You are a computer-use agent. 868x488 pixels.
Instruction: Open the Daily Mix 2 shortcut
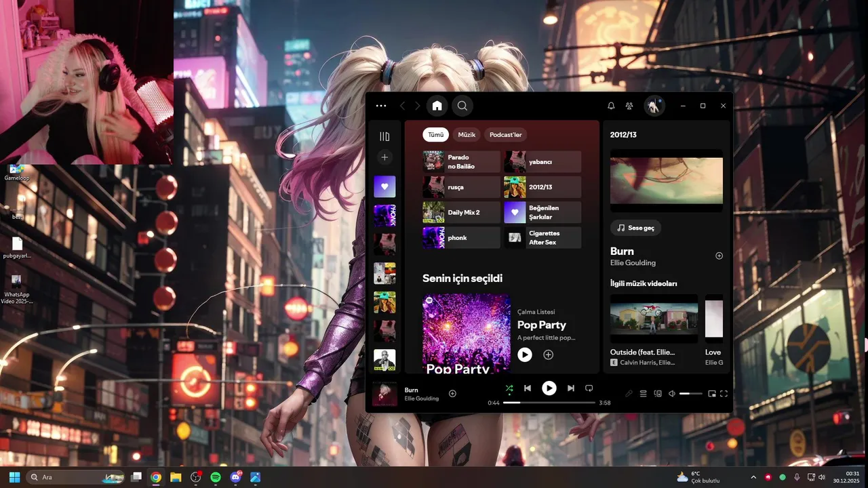(x=461, y=212)
